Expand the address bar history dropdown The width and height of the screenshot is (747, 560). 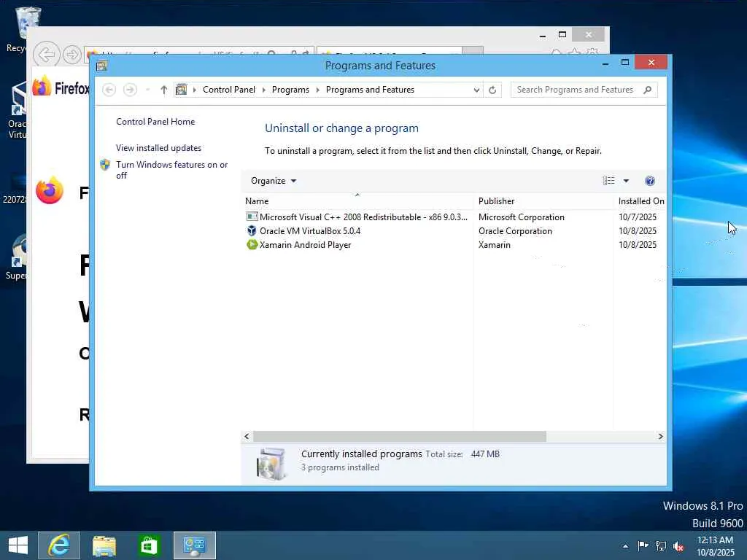click(x=476, y=90)
